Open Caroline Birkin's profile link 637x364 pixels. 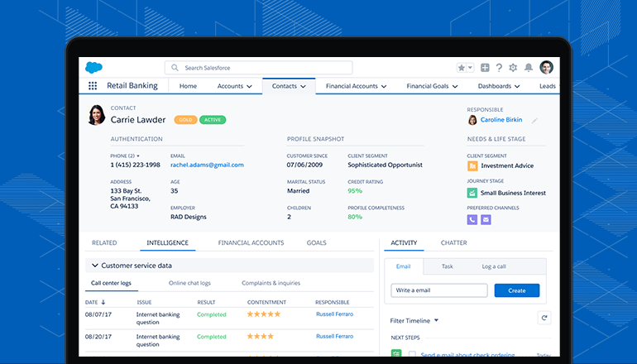501,120
